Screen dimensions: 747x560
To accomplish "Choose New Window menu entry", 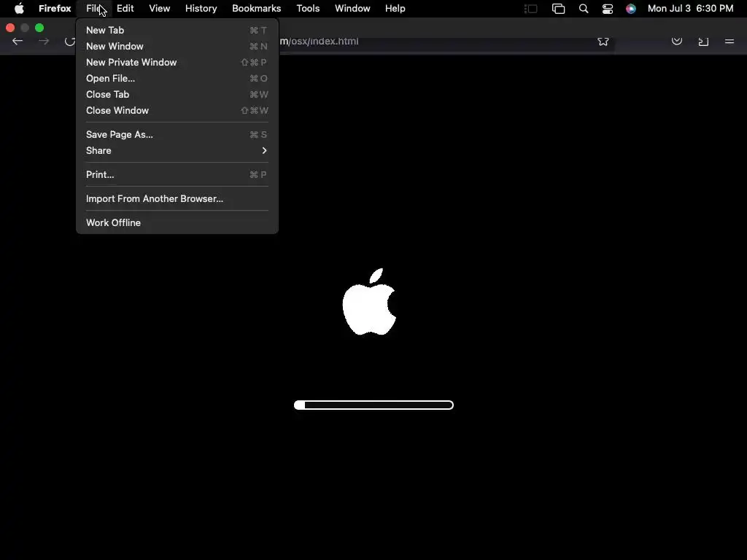I will coord(177,46).
